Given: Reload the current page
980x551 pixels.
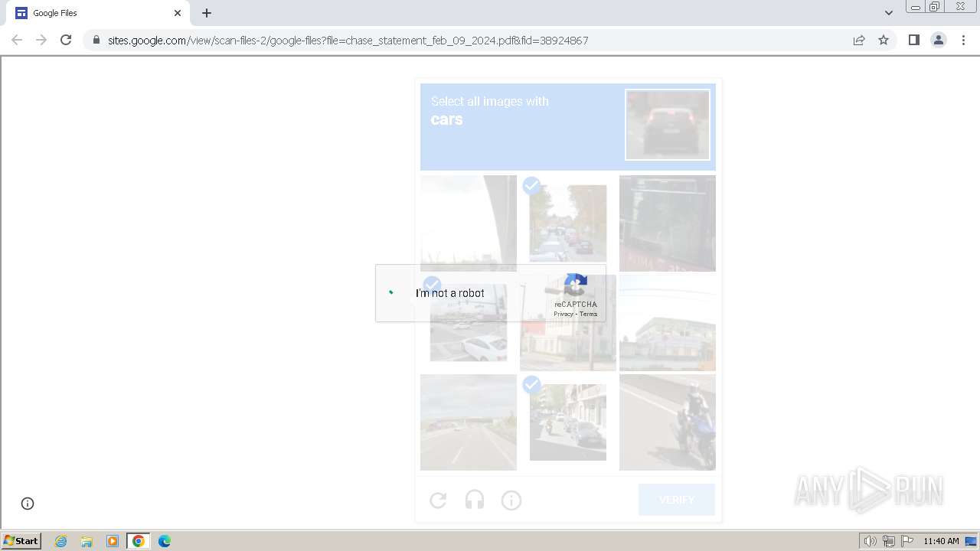Looking at the screenshot, I should pyautogui.click(x=66, y=40).
